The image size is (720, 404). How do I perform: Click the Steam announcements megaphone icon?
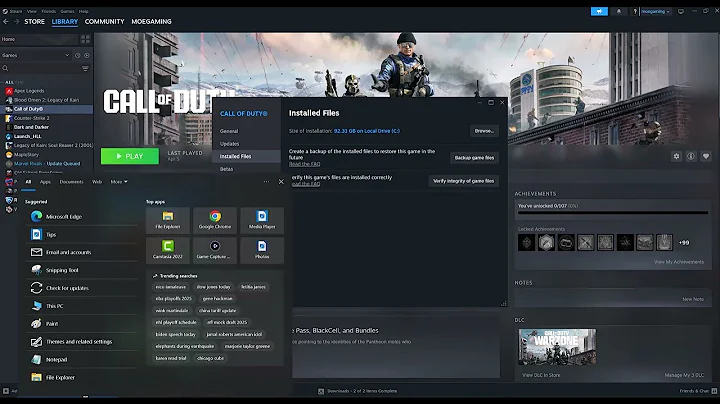pyautogui.click(x=599, y=11)
